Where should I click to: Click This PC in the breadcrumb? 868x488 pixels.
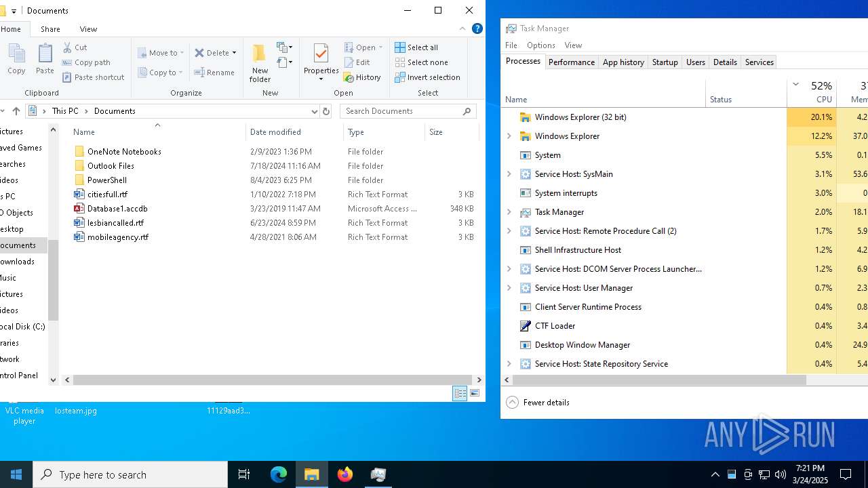[x=65, y=111]
